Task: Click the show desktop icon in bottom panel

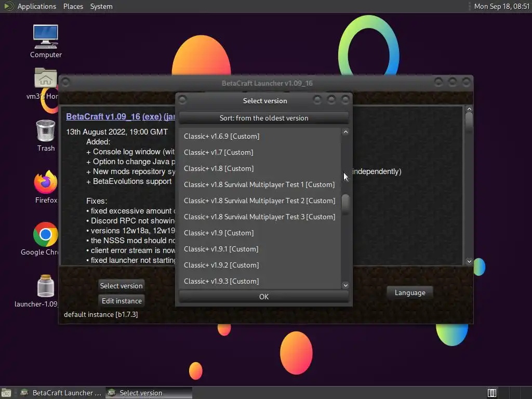Action: [x=6, y=393]
